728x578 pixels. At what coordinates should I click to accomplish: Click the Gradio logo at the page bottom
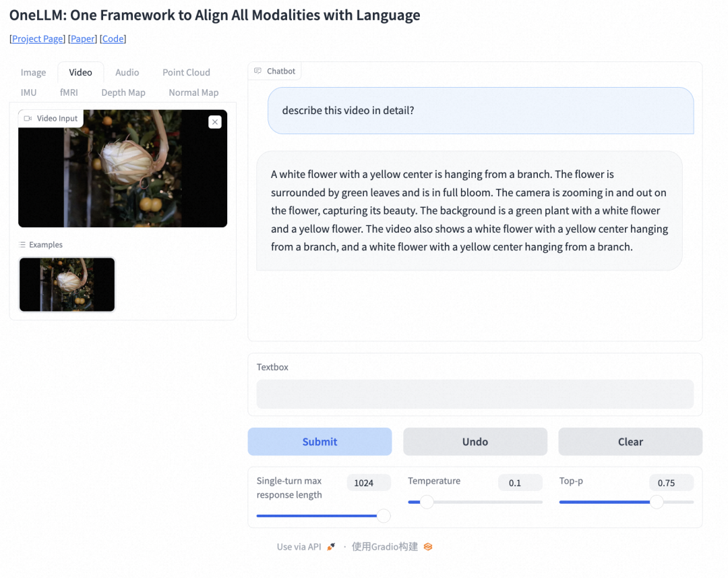[x=427, y=546]
